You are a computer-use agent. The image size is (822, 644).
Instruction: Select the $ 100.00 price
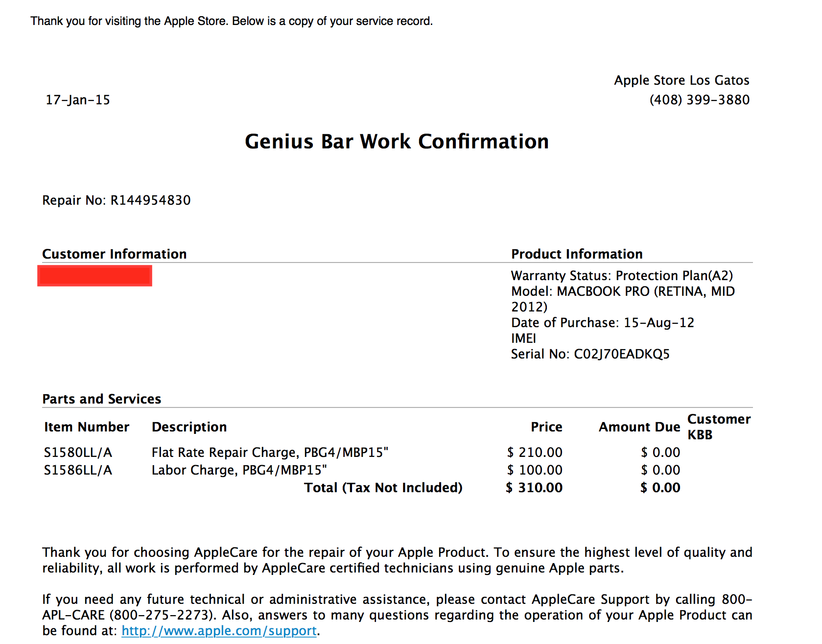point(535,470)
